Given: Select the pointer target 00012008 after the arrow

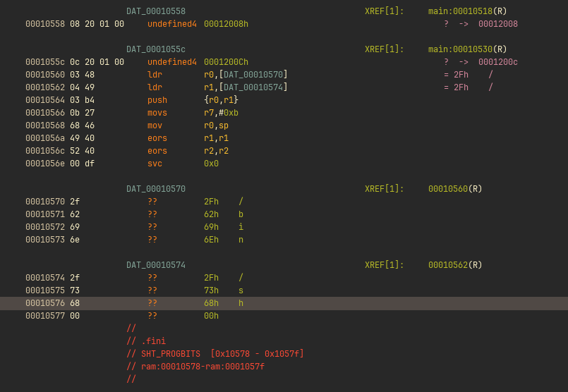Looking at the screenshot, I should pos(497,24).
